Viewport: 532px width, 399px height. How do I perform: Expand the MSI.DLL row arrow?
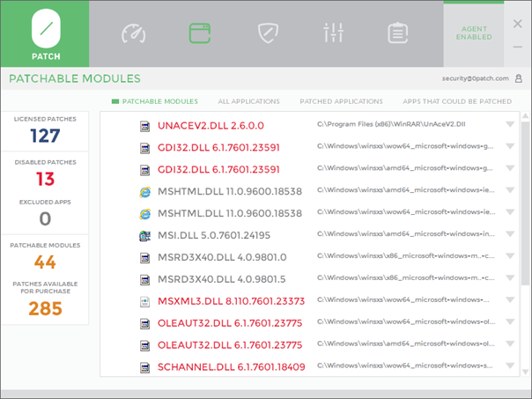(x=510, y=233)
